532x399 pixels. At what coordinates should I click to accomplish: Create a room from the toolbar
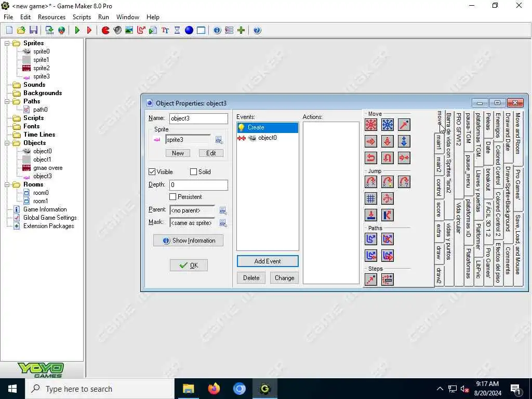pyautogui.click(x=201, y=30)
